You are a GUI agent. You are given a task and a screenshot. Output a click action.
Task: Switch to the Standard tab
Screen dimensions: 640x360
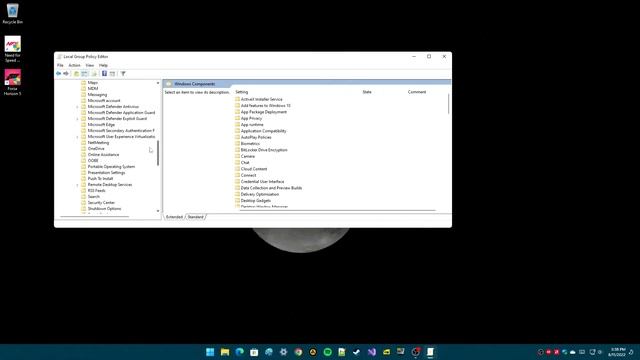(x=196, y=217)
